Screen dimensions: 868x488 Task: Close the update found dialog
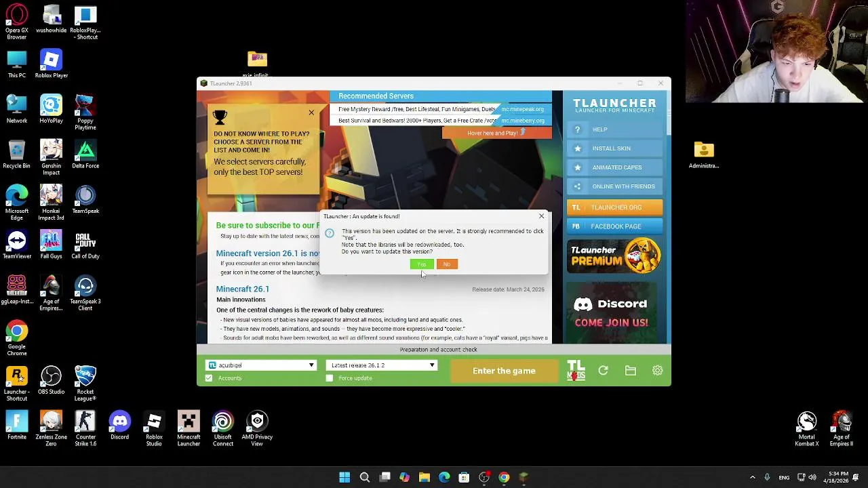click(x=541, y=216)
